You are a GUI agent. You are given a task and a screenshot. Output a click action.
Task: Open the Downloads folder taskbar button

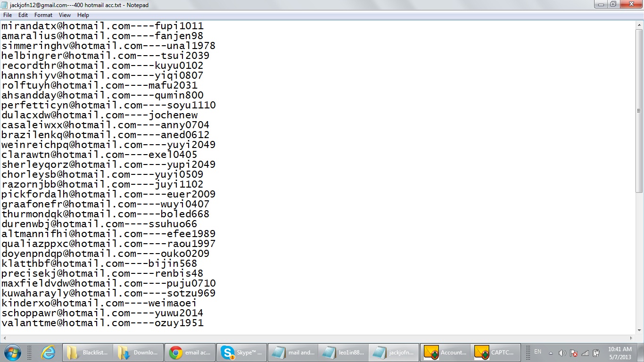click(139, 352)
